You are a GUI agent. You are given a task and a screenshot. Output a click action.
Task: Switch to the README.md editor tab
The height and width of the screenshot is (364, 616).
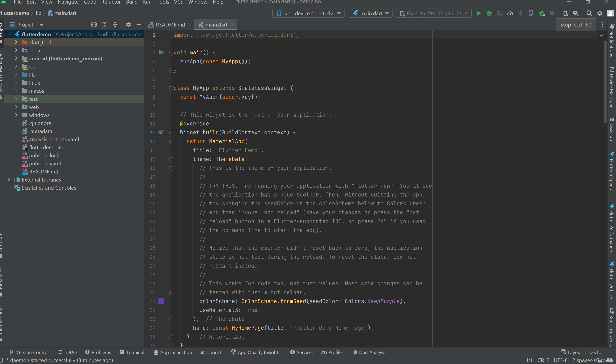click(170, 25)
